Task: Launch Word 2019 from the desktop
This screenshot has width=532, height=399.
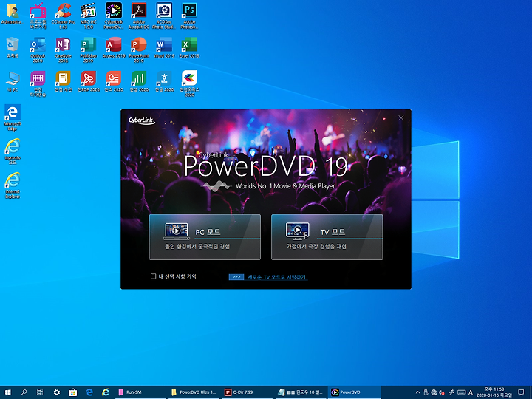Action: coord(164,48)
